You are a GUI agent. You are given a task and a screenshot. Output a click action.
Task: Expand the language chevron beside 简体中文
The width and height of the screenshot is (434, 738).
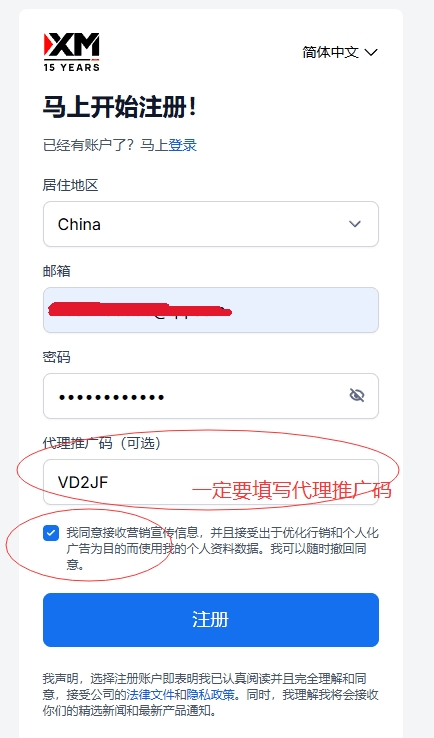371,52
